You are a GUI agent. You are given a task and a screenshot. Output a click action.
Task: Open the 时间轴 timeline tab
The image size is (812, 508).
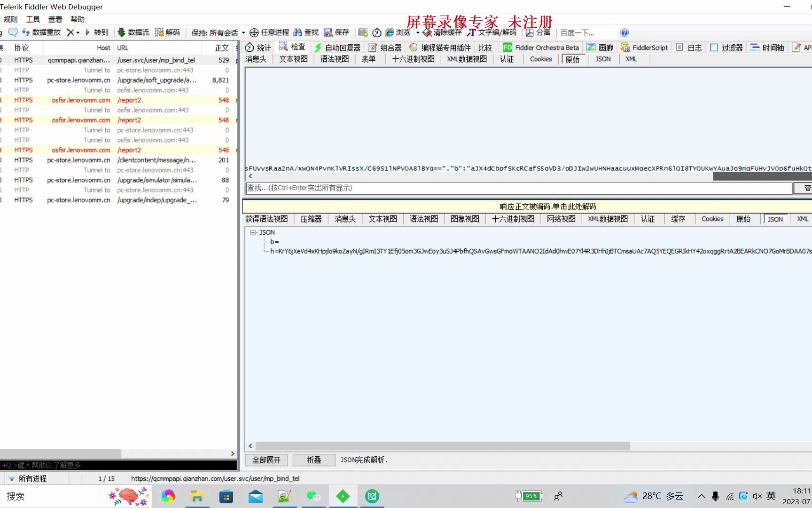point(767,48)
